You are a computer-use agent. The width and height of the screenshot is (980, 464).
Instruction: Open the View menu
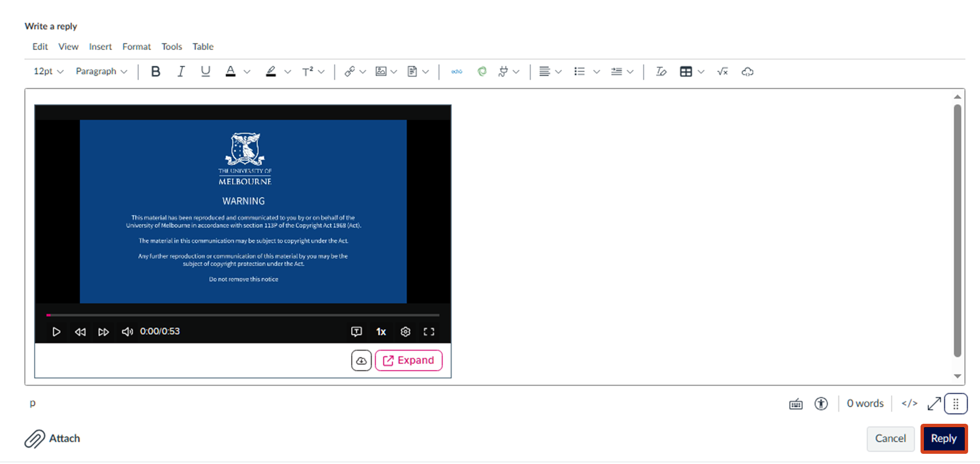coord(68,46)
